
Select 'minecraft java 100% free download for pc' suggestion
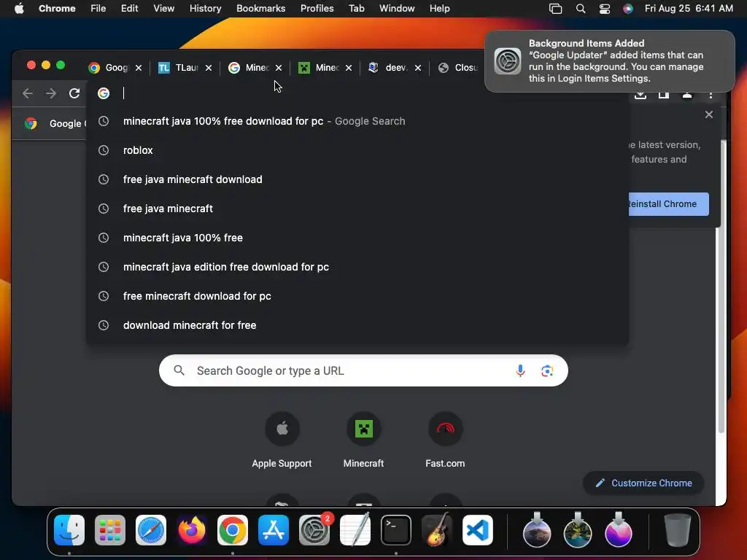click(357, 121)
